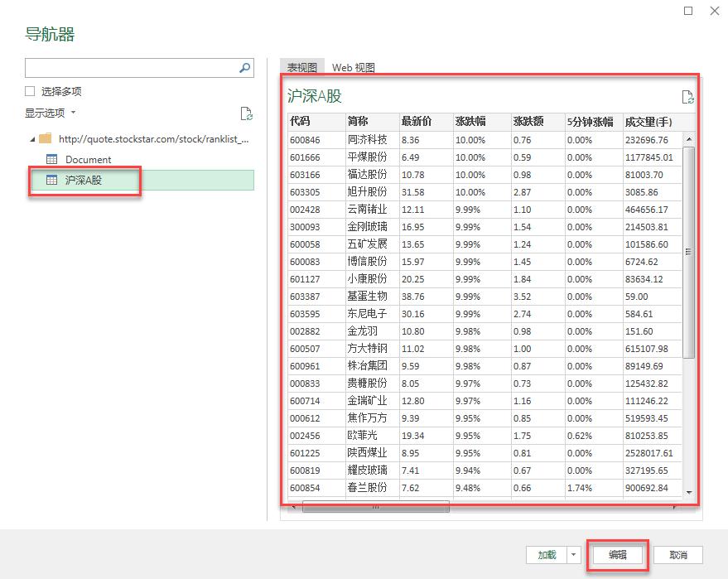Refresh the 沪深A股 preview via its refresh icon

tap(689, 96)
